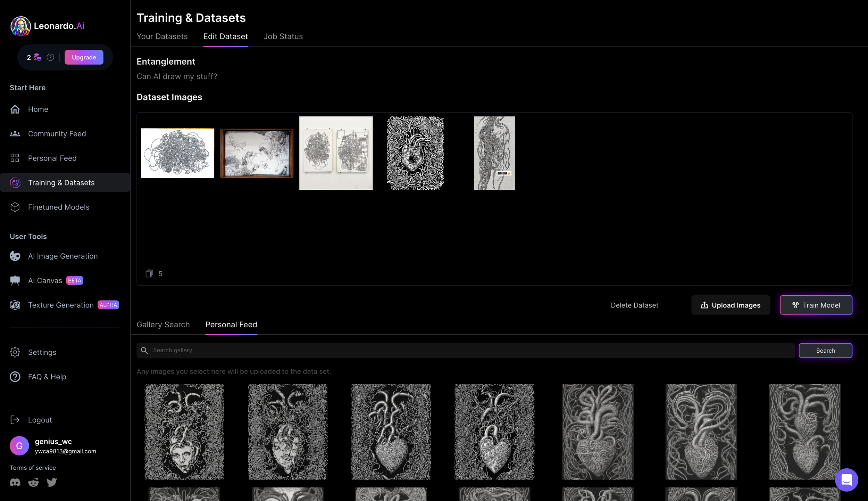
Task: Select second face feed image
Action: [x=288, y=432]
